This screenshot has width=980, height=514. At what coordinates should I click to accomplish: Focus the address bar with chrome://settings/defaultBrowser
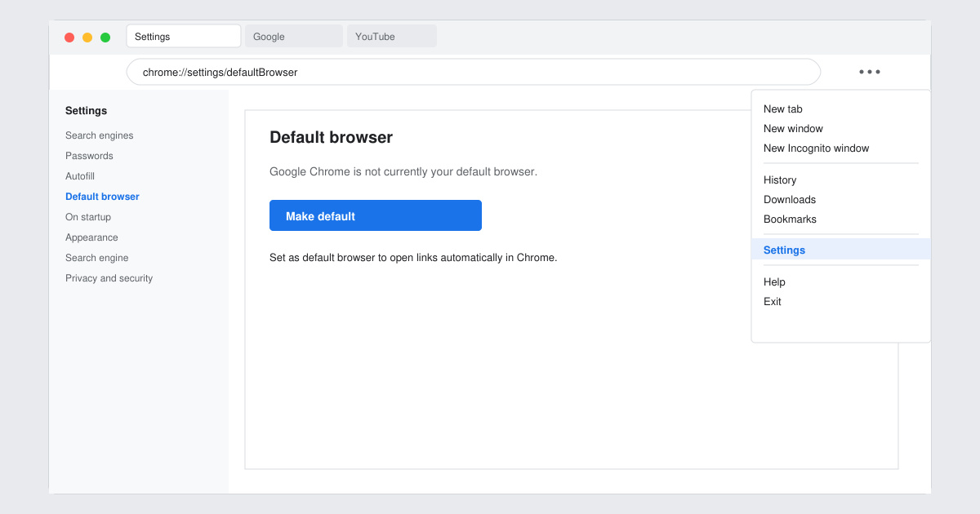tap(474, 72)
